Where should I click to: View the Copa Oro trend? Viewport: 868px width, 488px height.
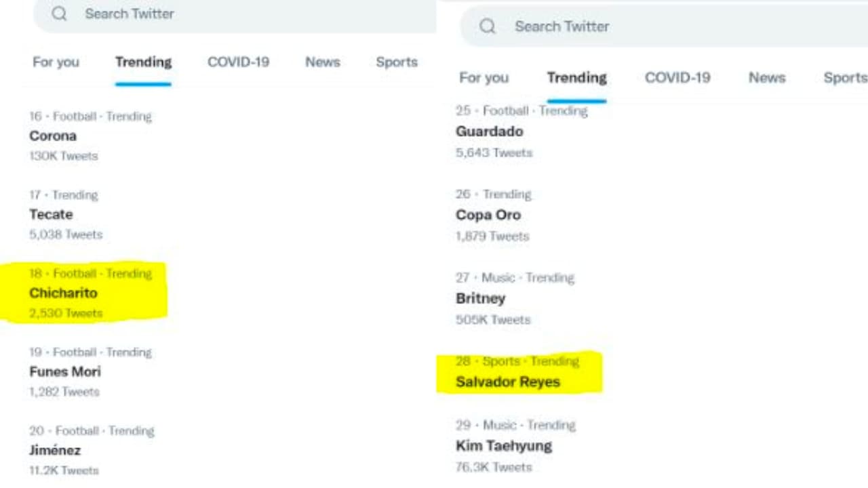[x=488, y=215]
